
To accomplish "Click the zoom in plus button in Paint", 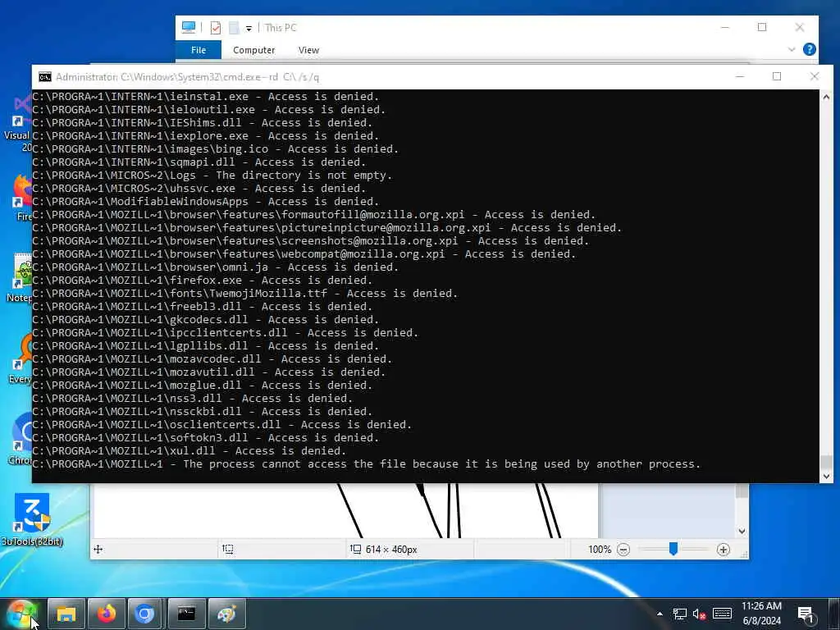I will 724,550.
